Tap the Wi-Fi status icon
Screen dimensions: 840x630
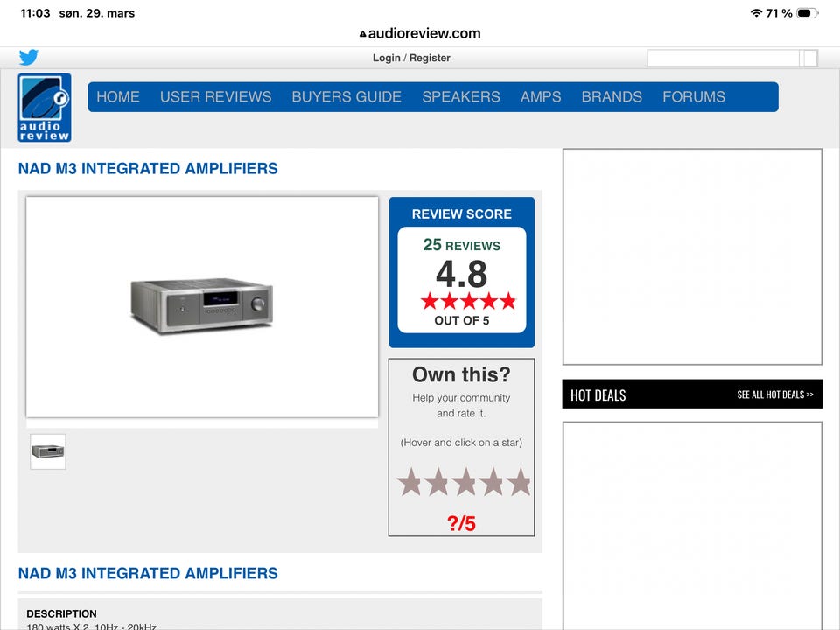pyautogui.click(x=756, y=13)
